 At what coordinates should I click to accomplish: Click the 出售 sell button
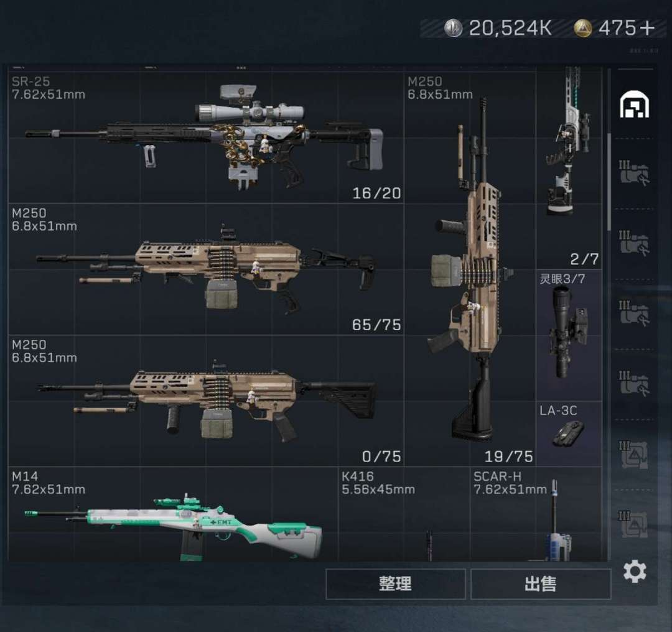pos(541,583)
